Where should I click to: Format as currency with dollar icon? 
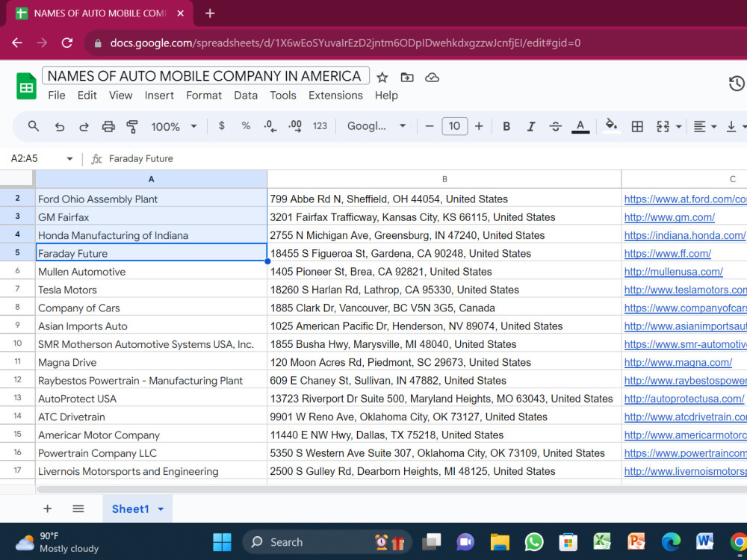222,126
